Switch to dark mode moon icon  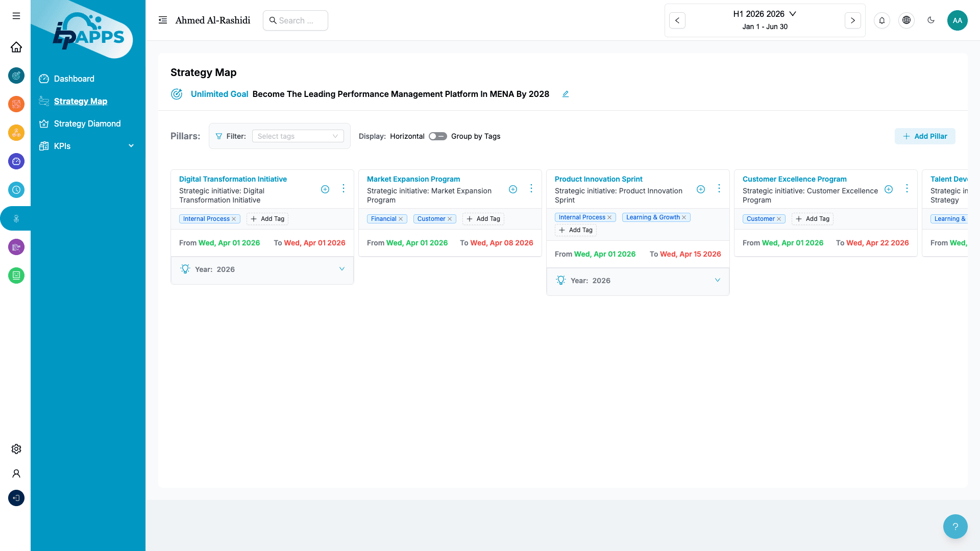[930, 20]
